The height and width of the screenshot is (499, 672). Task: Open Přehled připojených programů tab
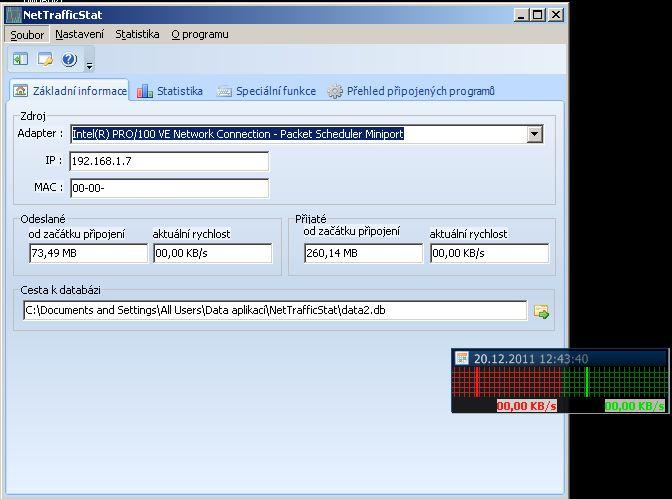(x=411, y=91)
